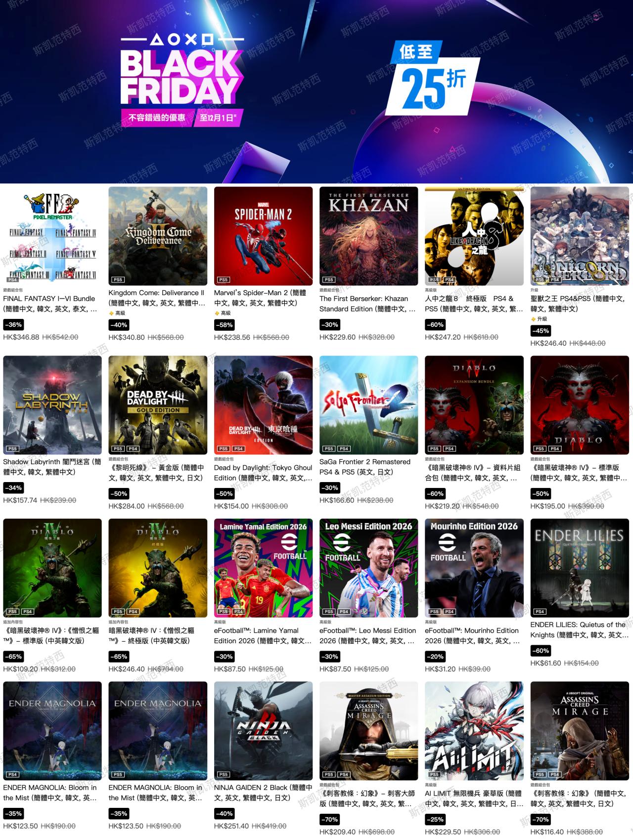Click the Kingdom Come Deliverance II thumbnail
Image resolution: width=633 pixels, height=840 pixels.
click(158, 236)
